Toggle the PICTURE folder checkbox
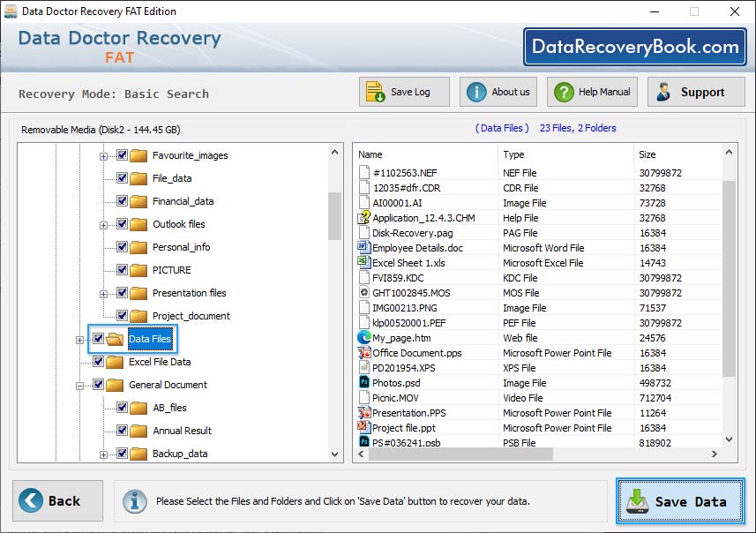This screenshot has height=533, width=756. [121, 270]
